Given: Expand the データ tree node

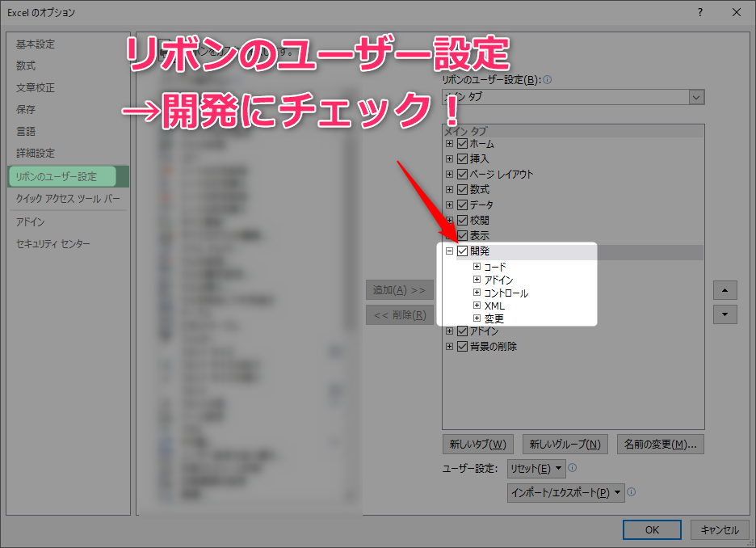Looking at the screenshot, I should click(449, 205).
